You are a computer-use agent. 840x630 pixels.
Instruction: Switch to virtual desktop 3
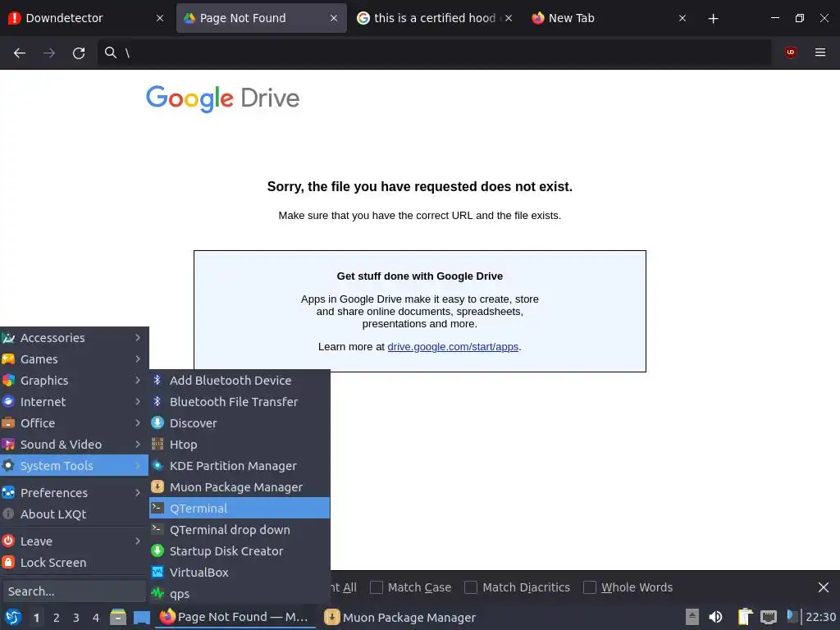tap(76, 618)
